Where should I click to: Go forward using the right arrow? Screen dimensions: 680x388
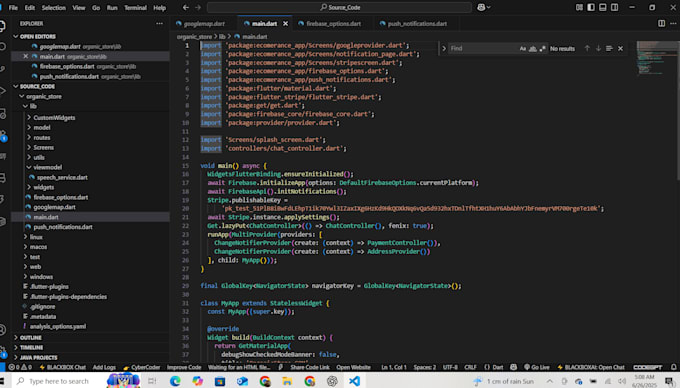point(198,7)
